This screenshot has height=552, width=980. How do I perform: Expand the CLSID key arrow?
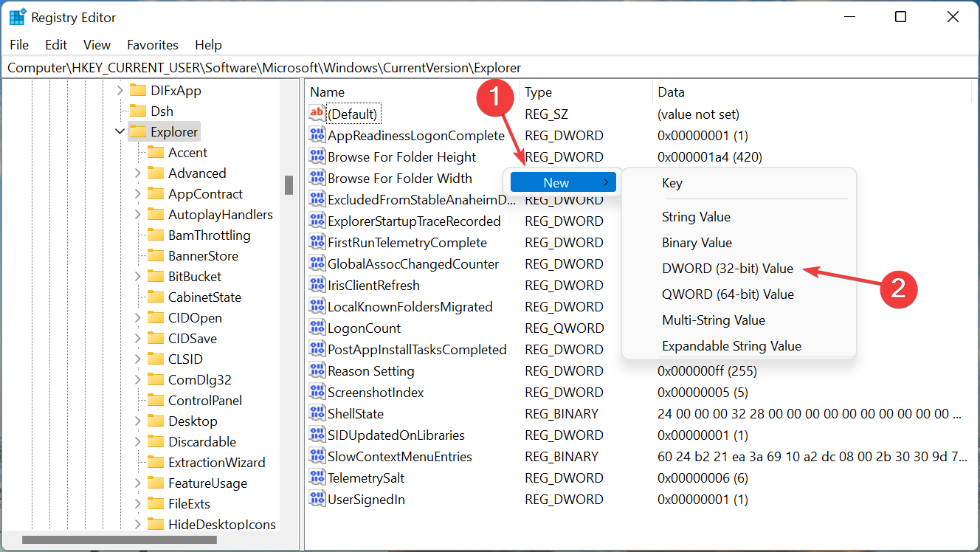tap(137, 359)
